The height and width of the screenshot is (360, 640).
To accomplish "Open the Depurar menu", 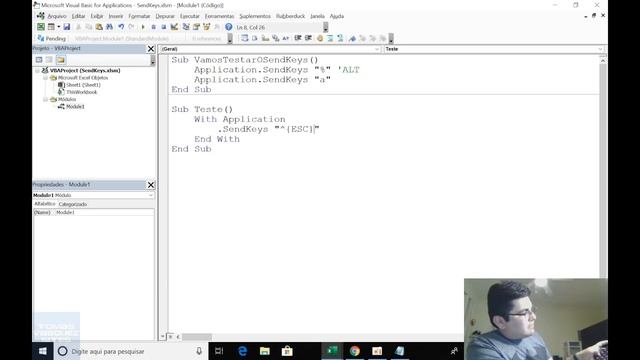I will pyautogui.click(x=165, y=16).
